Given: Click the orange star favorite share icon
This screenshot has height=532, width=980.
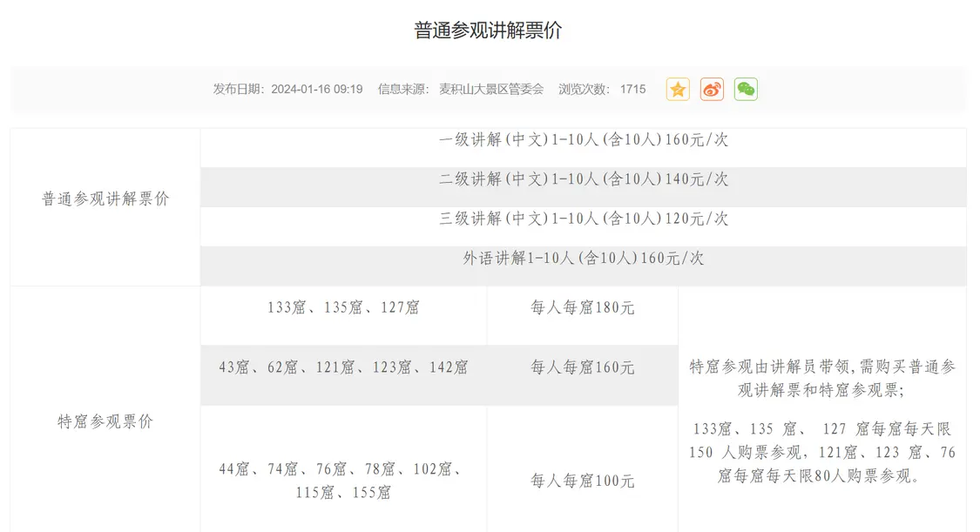Looking at the screenshot, I should 678,90.
